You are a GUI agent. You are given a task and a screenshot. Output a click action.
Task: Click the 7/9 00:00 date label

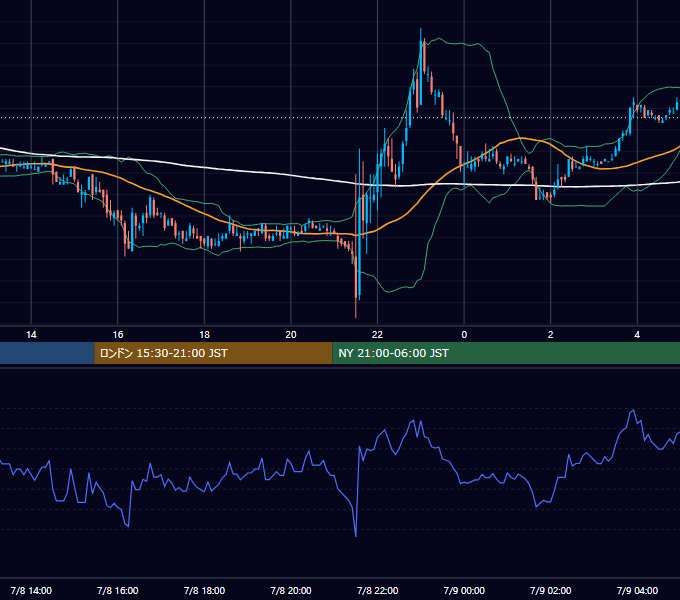click(464, 590)
